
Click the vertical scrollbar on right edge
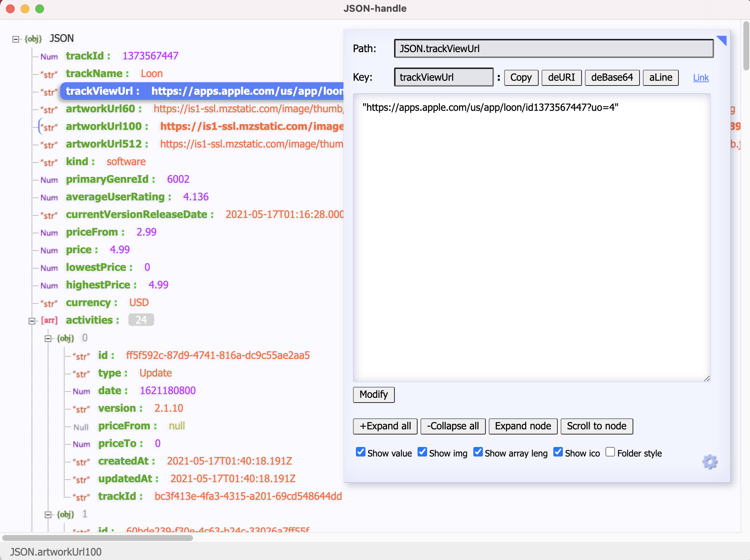tap(746, 46)
